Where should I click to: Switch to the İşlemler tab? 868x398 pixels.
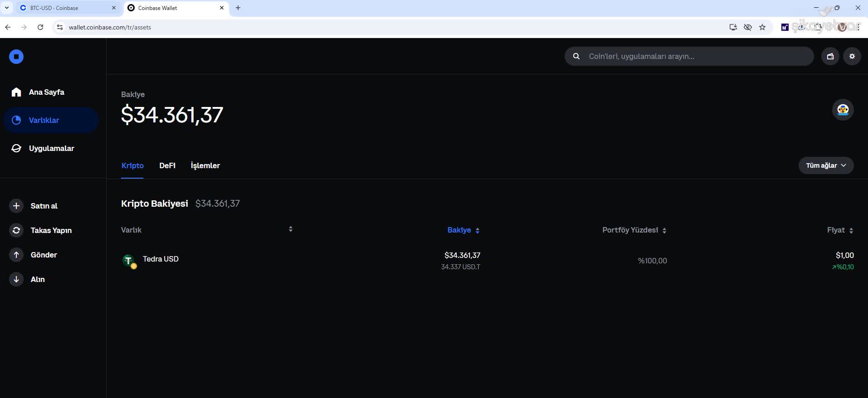click(x=205, y=165)
